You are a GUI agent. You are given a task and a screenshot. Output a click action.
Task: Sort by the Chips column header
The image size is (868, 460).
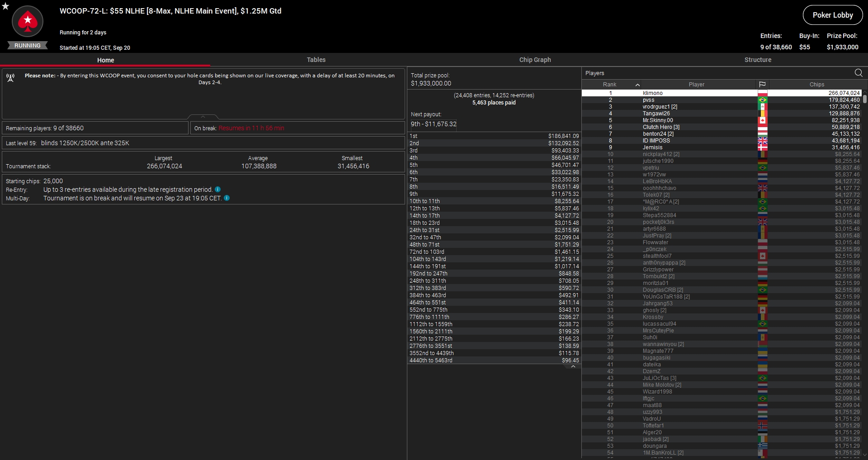816,85
